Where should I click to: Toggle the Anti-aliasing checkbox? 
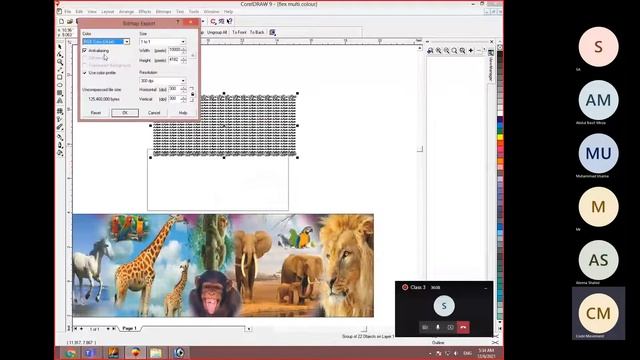click(x=85, y=51)
